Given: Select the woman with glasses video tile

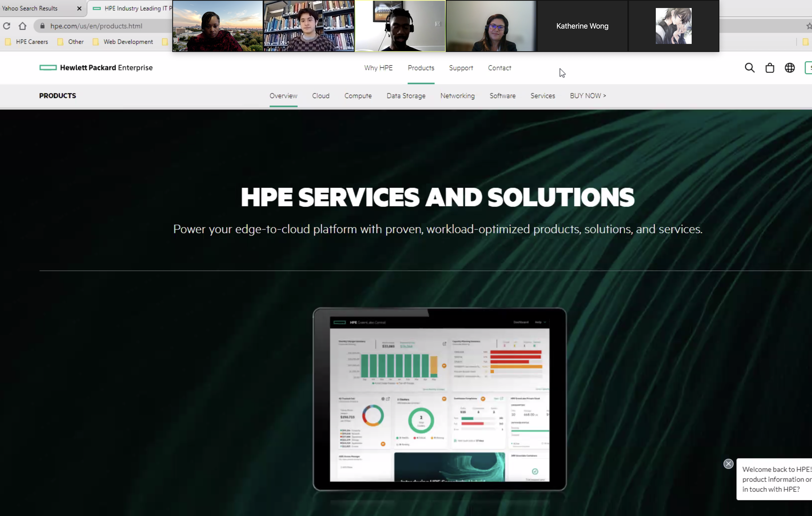Looking at the screenshot, I should point(491,26).
